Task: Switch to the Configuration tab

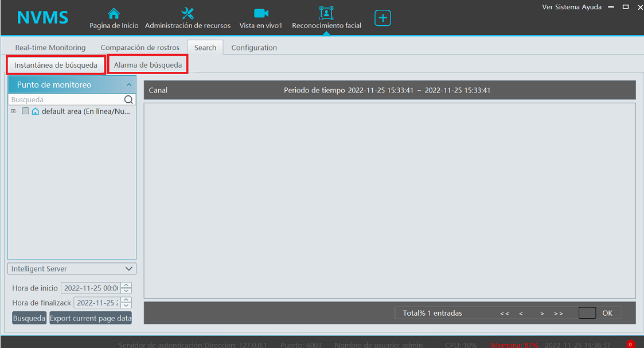Action: point(254,48)
